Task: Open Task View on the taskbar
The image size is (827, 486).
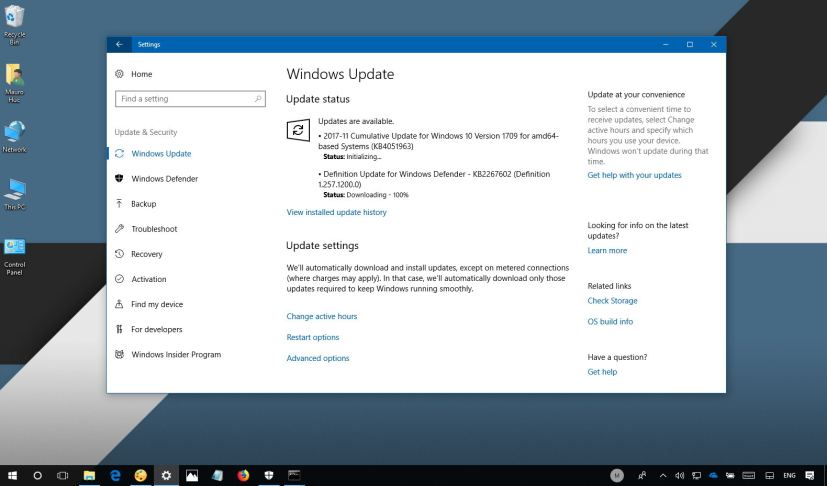Action: pos(63,475)
